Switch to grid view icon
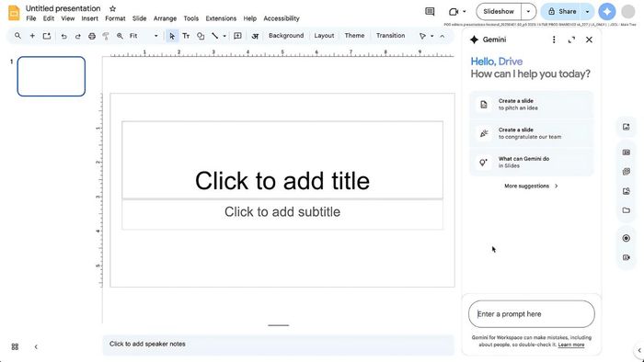Screen dimensions: 644x362 [x=16, y=346]
